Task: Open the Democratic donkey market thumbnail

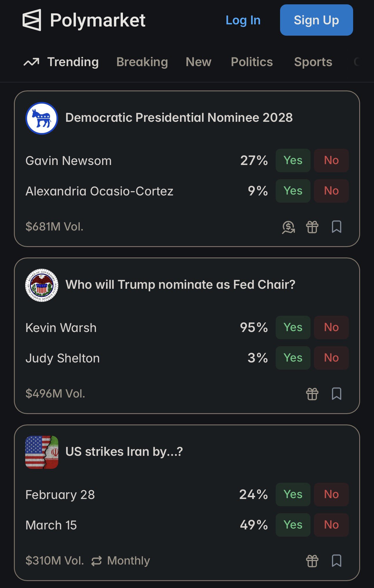Action: [42, 118]
